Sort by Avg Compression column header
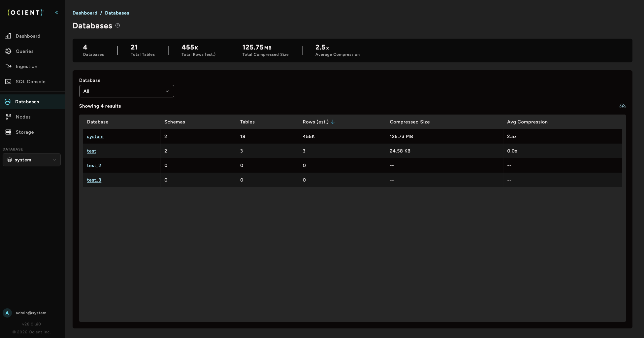This screenshot has width=644, height=338. [527, 122]
